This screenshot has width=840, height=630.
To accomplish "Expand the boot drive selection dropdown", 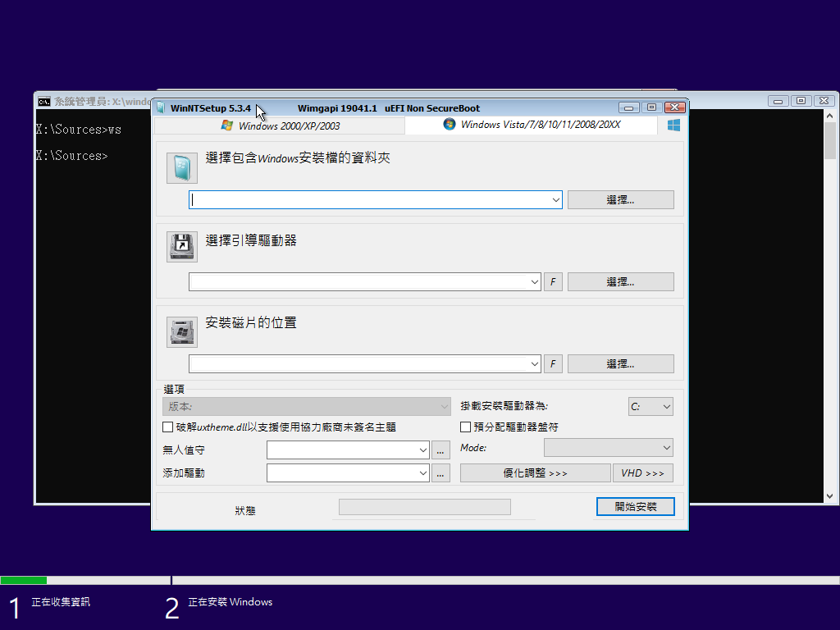I will point(534,282).
